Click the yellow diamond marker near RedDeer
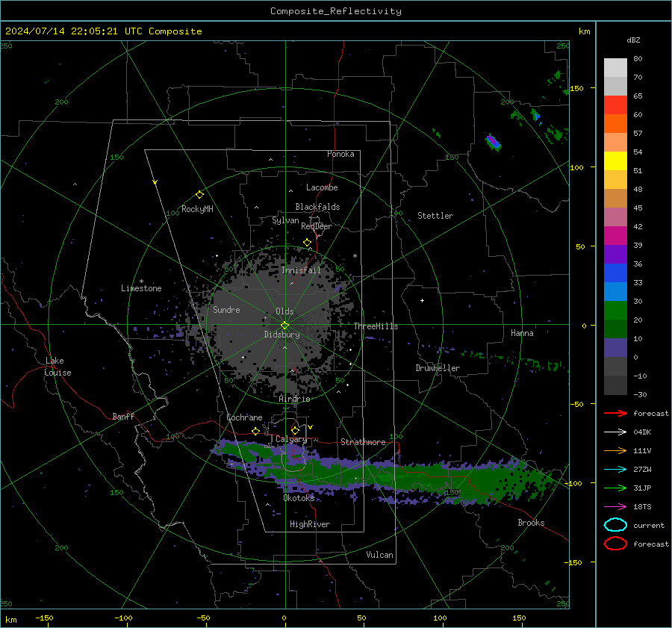This screenshot has width=672, height=628. pyautogui.click(x=307, y=243)
